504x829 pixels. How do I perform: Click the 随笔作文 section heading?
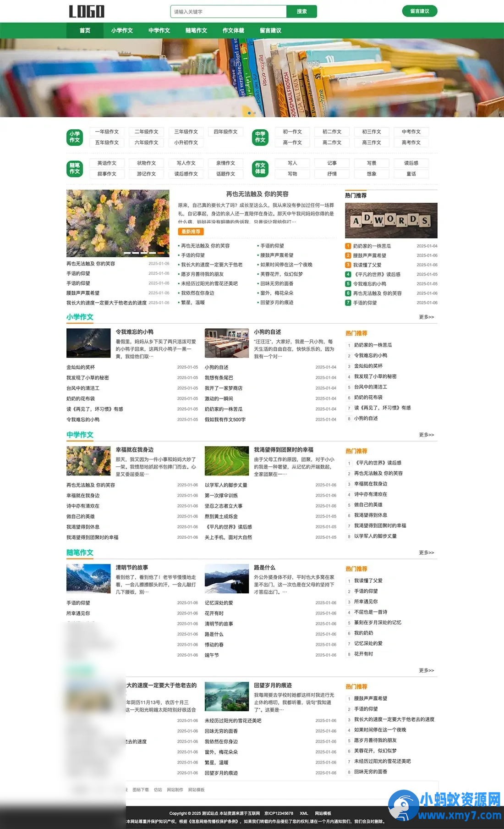[x=80, y=553]
